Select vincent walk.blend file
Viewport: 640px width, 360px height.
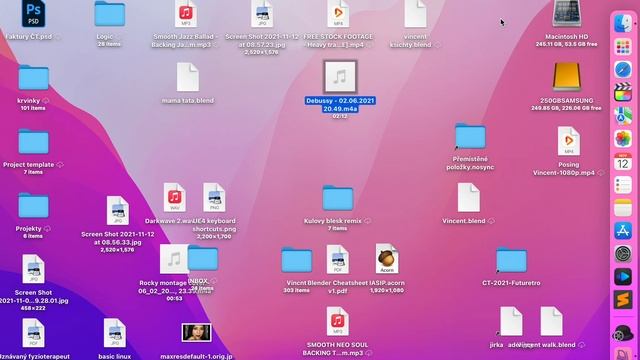551,322
